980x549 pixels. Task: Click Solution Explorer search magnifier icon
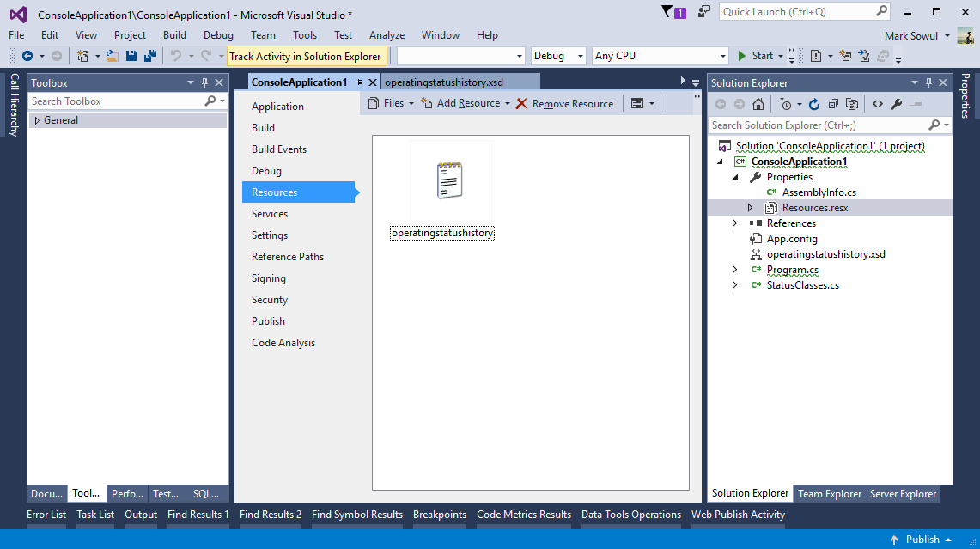point(934,125)
